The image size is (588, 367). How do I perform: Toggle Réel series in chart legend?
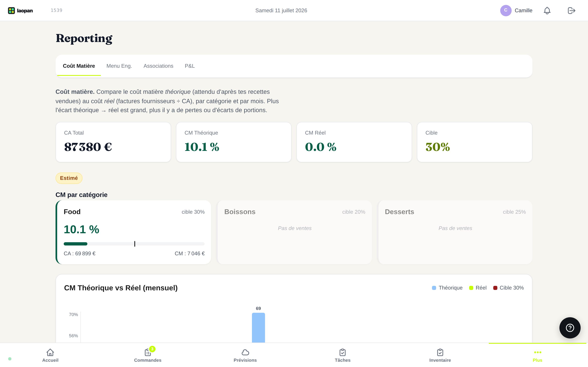tap(478, 288)
